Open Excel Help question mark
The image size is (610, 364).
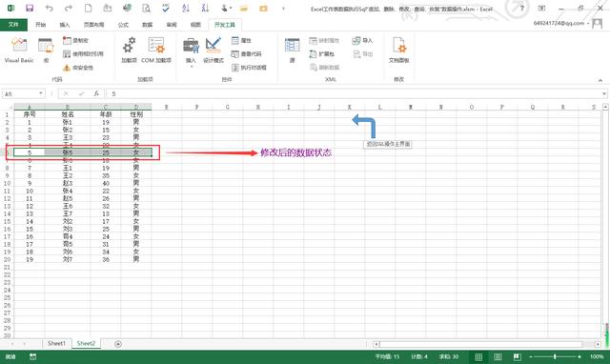[x=522, y=9]
